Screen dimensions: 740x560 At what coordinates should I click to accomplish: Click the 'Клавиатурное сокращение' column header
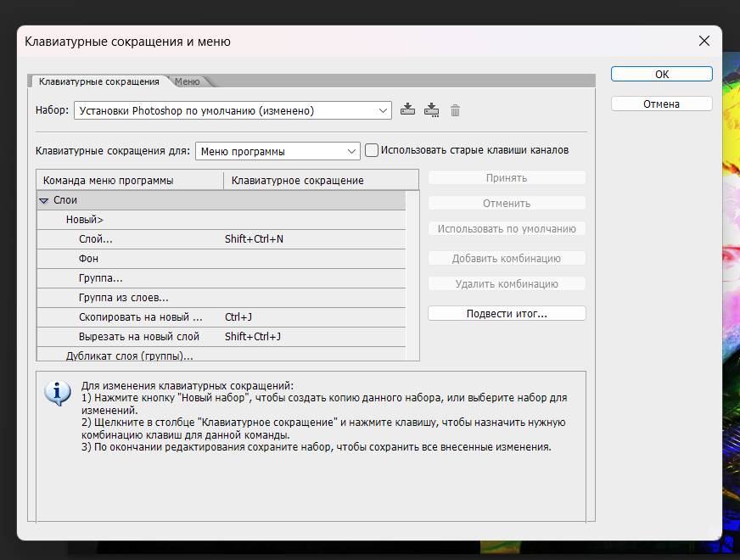(x=297, y=180)
